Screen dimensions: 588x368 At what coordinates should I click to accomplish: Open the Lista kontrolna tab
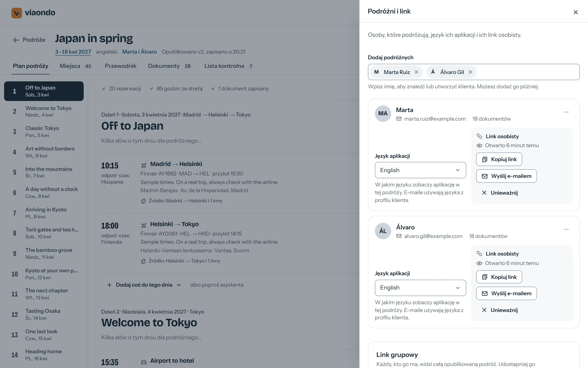point(229,66)
